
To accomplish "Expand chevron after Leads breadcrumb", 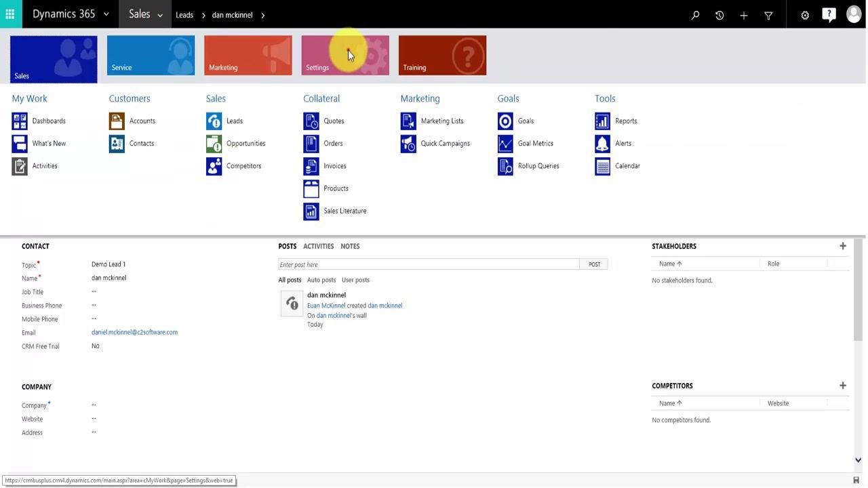I will pyautogui.click(x=203, y=15).
